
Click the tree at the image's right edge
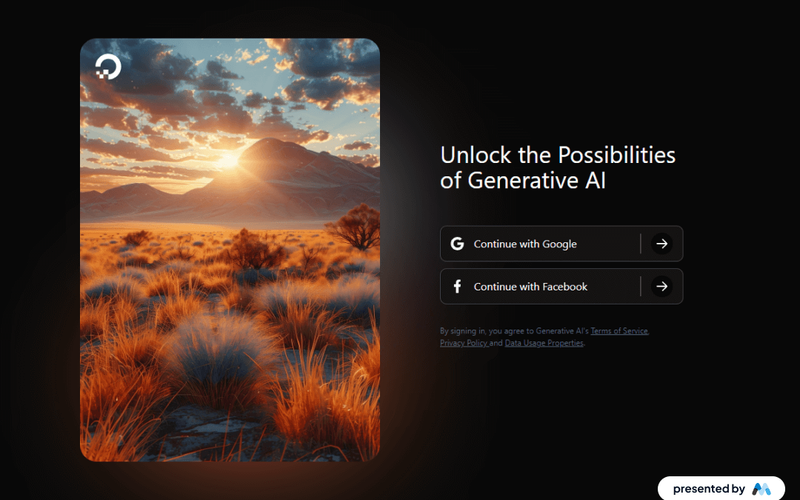355,227
